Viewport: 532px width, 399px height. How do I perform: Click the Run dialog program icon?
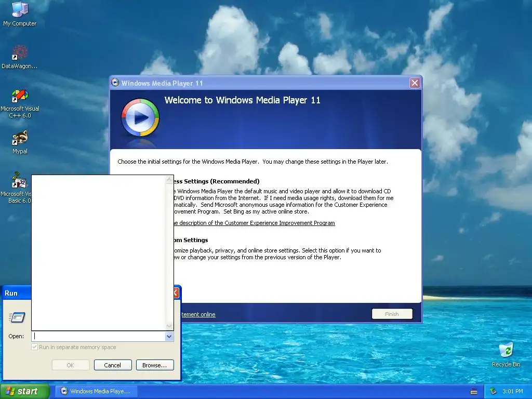(17, 317)
